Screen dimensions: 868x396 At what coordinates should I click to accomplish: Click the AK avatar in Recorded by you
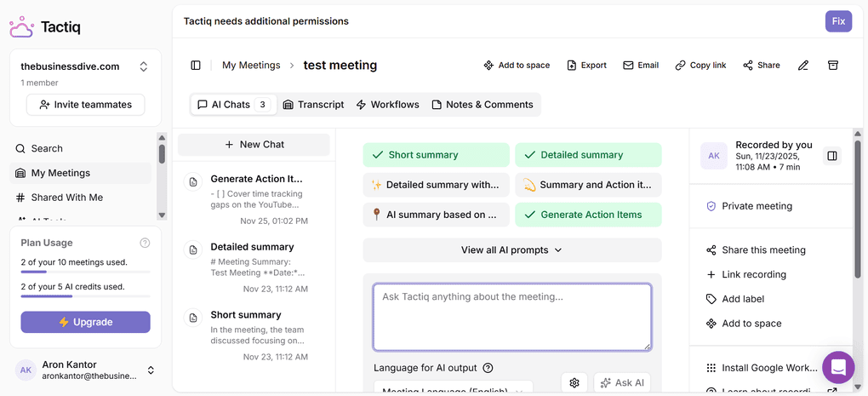(x=714, y=156)
